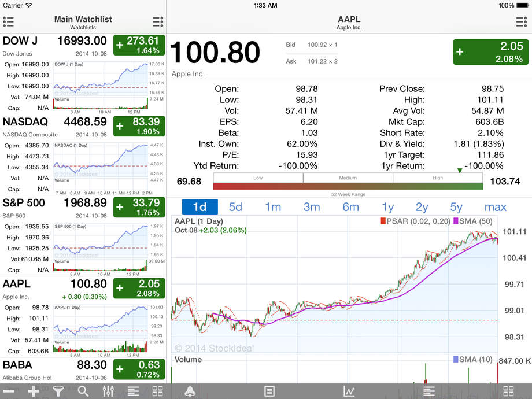532x399 pixels.
Task: Tap the Bid 100.92 × 1 value
Action: pyautogui.click(x=322, y=45)
